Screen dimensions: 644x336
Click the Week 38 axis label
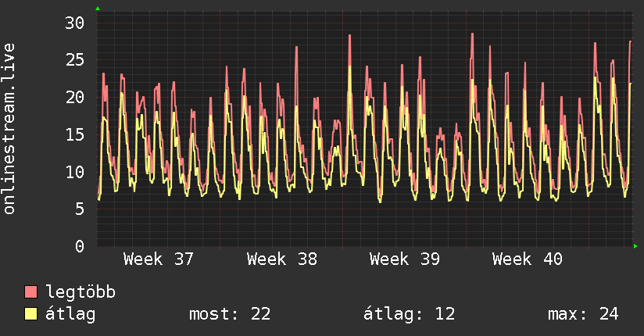(x=281, y=259)
